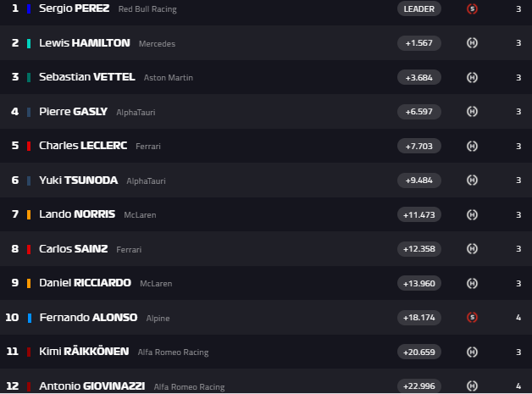Click the Aston Martin team label
This screenshot has width=532, height=394.
coord(169,78)
